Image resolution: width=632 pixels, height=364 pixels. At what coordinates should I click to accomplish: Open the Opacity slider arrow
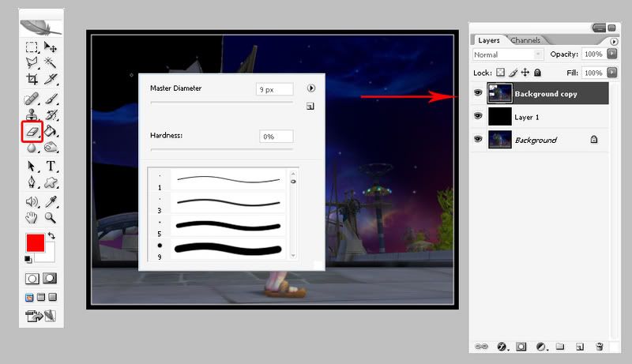point(611,54)
